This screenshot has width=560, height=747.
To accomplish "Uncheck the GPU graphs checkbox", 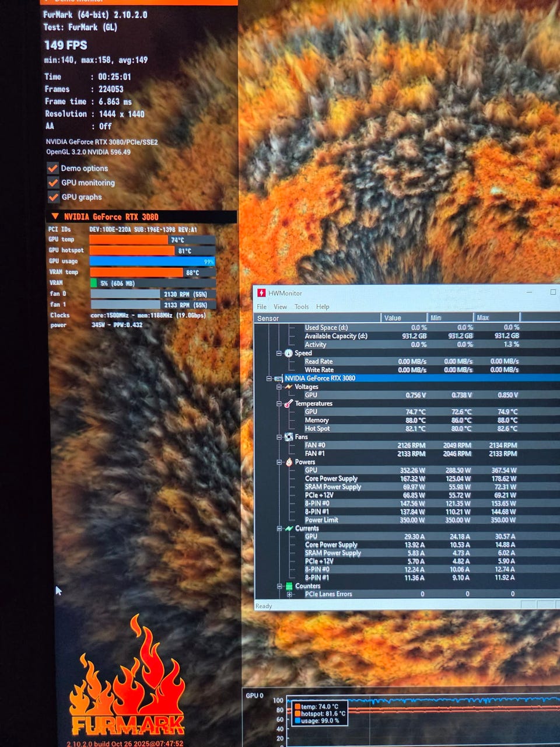I will [53, 197].
